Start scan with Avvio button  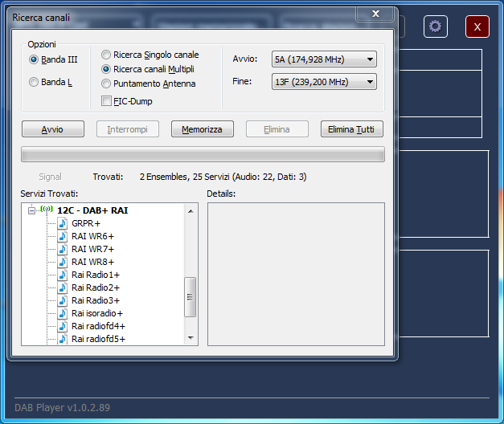[53, 129]
